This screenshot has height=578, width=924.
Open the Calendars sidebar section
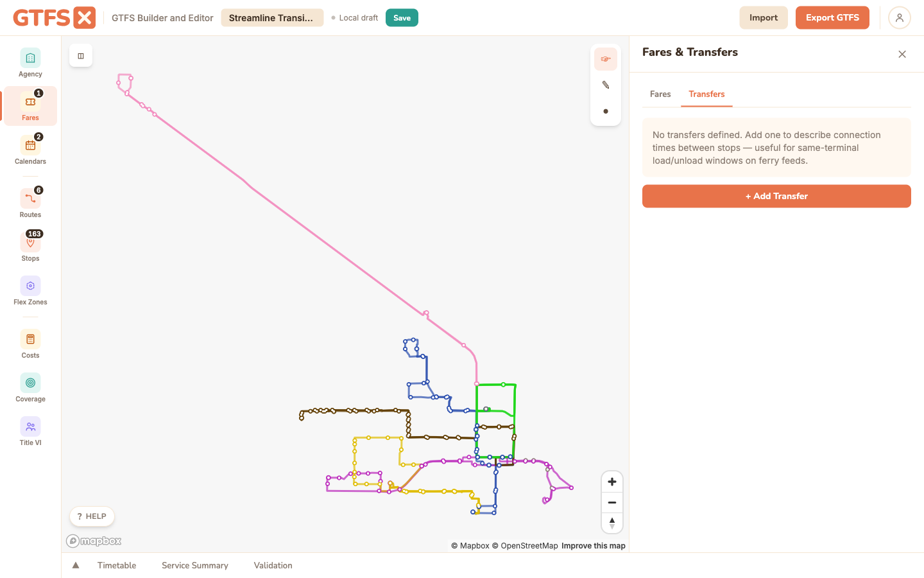pos(30,150)
